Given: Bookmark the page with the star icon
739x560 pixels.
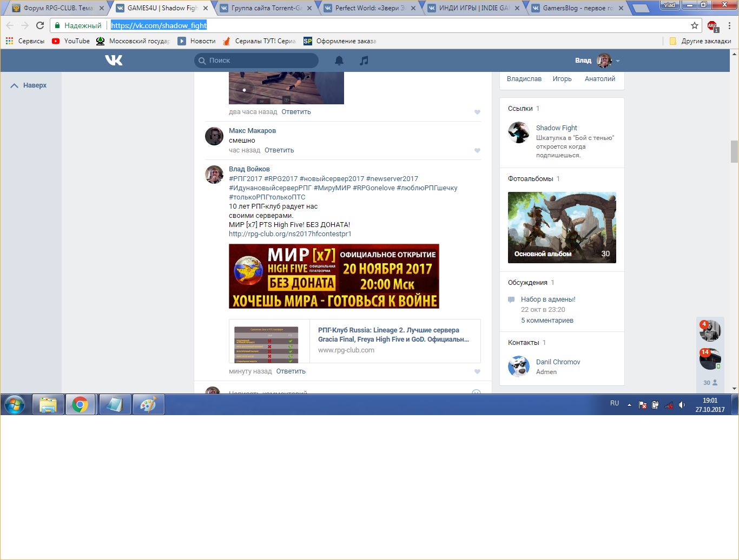Looking at the screenshot, I should [x=695, y=25].
